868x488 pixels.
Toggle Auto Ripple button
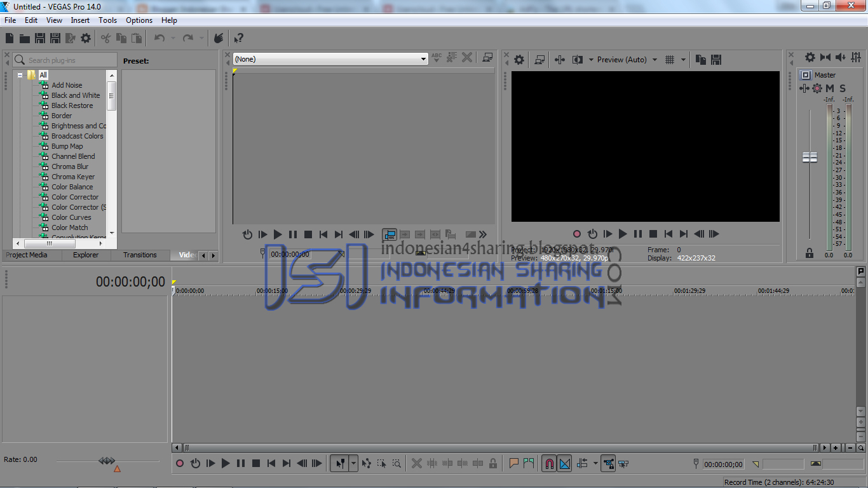tap(582, 464)
